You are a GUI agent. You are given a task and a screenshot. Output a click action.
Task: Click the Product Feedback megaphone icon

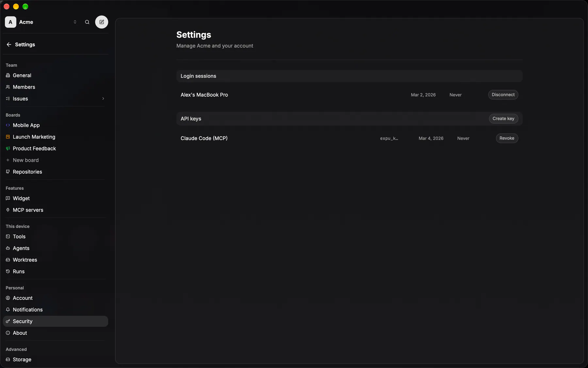(x=8, y=149)
